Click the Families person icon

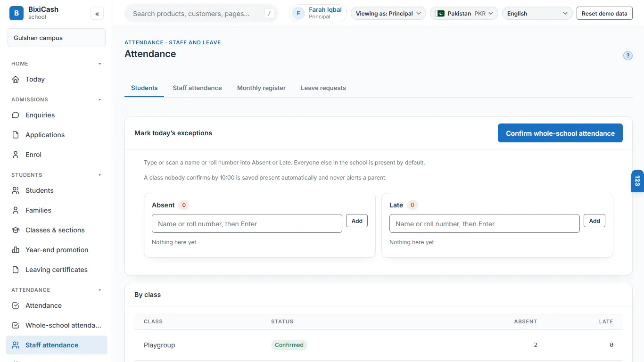pos(16,210)
